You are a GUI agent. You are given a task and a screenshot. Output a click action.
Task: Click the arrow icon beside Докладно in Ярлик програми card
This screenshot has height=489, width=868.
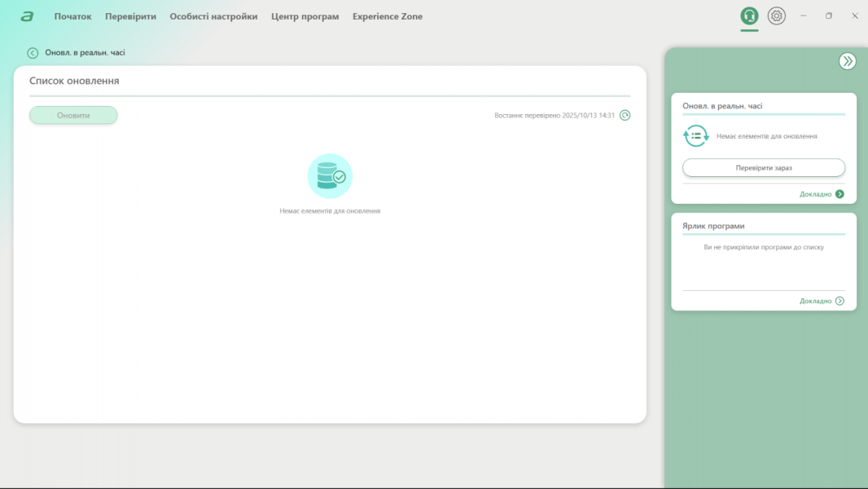(840, 301)
